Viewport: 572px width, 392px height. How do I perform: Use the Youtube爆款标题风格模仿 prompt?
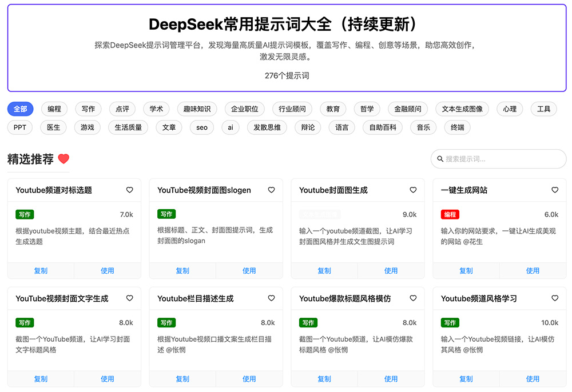[x=391, y=379]
